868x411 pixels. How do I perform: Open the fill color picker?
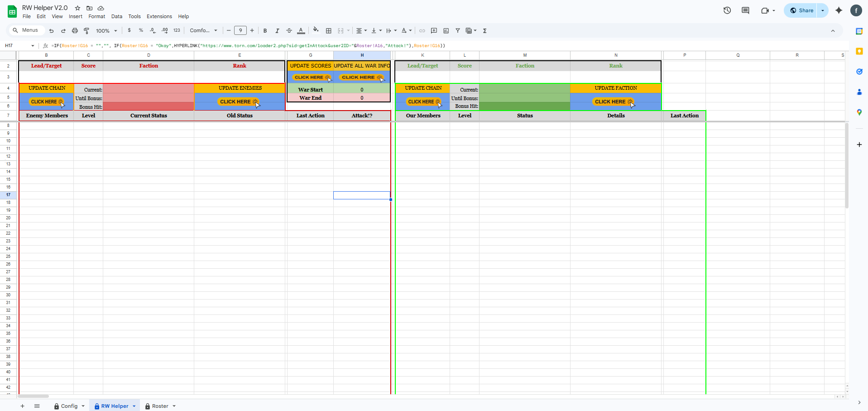[x=316, y=31]
